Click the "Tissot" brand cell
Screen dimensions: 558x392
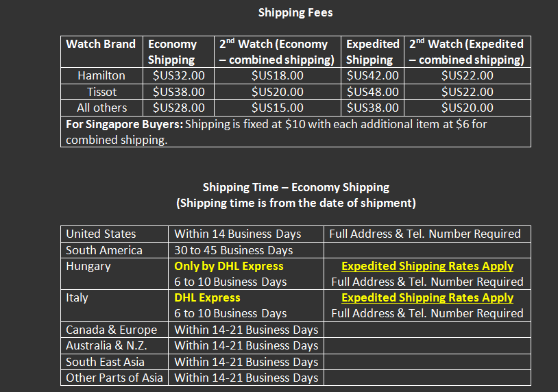(x=101, y=92)
